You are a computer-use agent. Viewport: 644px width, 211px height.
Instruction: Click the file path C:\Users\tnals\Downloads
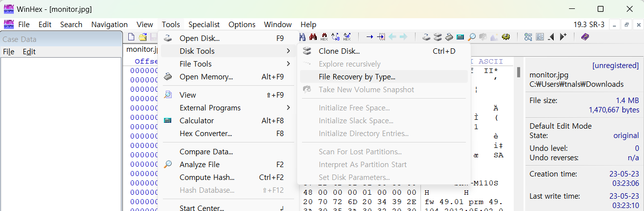(x=576, y=84)
